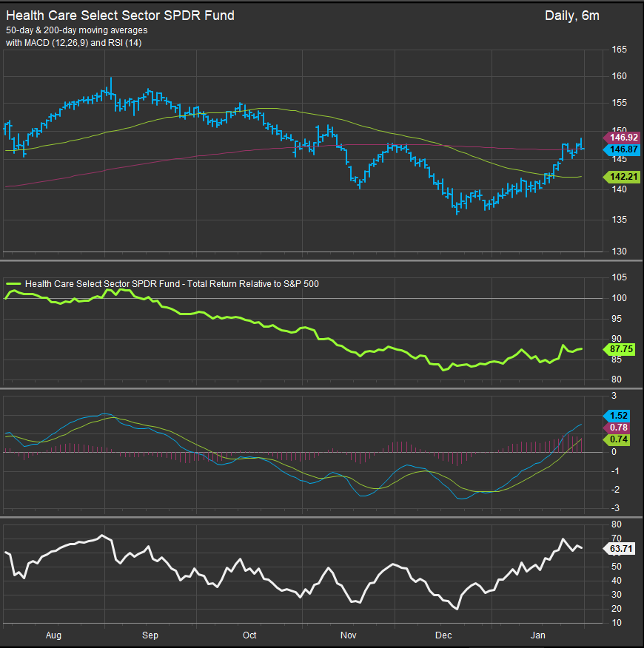Click the Dec label on the date axis
Screen dimensions: 644x648
[443, 635]
